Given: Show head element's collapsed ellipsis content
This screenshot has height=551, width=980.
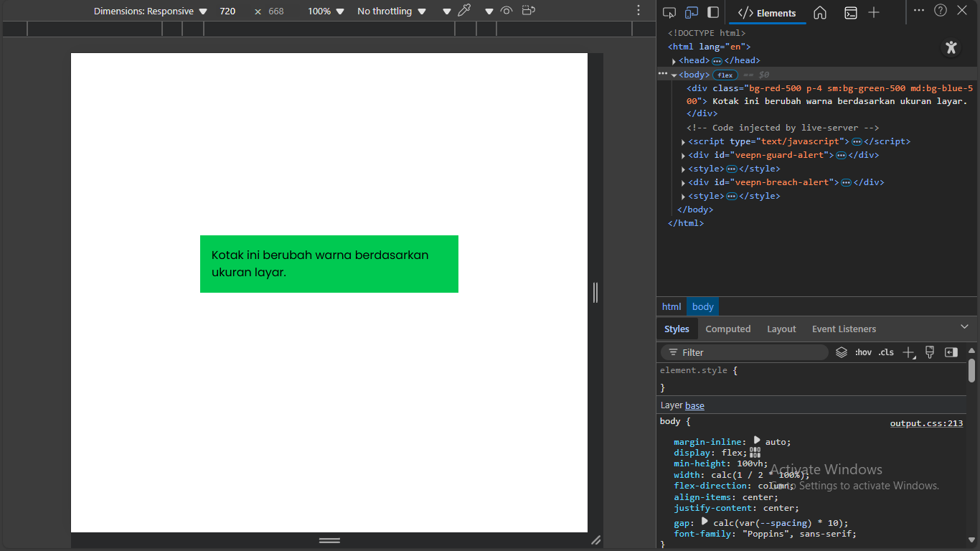Looking at the screenshot, I should pos(717,61).
